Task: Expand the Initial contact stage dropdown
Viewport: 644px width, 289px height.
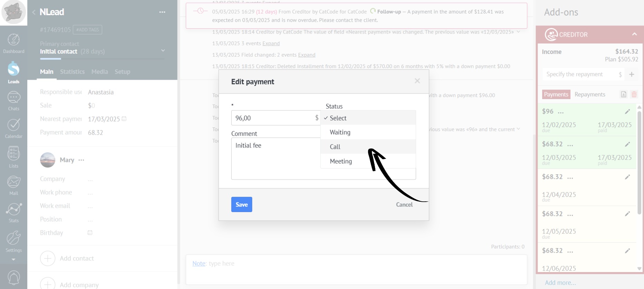Action: (x=163, y=51)
